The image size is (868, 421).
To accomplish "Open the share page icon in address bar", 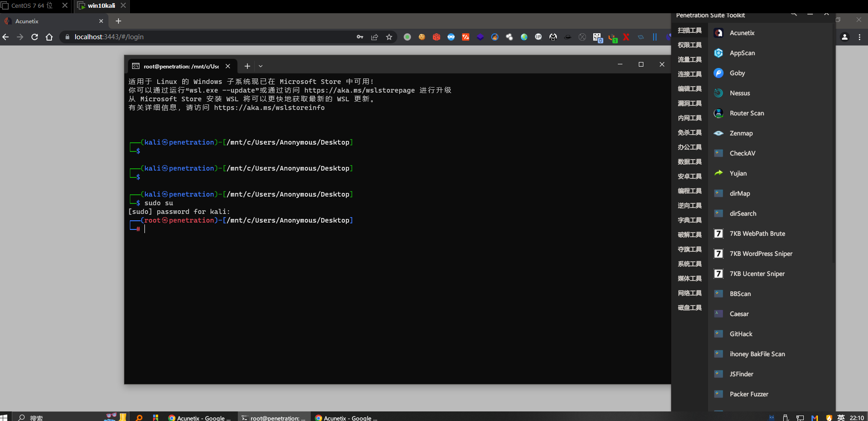I will click(x=375, y=37).
